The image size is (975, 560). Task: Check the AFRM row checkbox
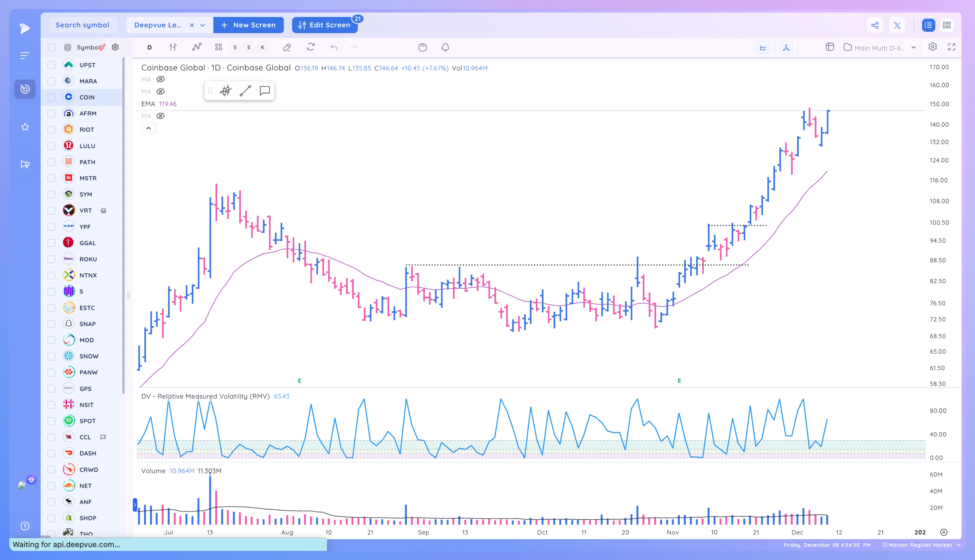click(x=52, y=114)
